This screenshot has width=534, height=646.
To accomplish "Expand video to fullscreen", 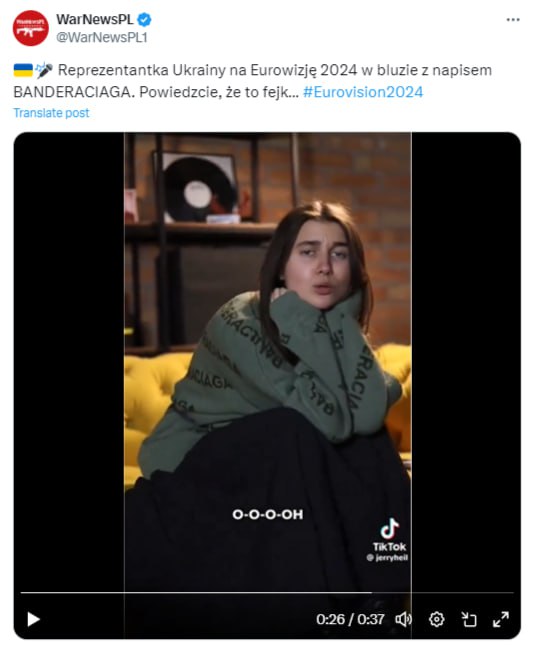I will (501, 619).
